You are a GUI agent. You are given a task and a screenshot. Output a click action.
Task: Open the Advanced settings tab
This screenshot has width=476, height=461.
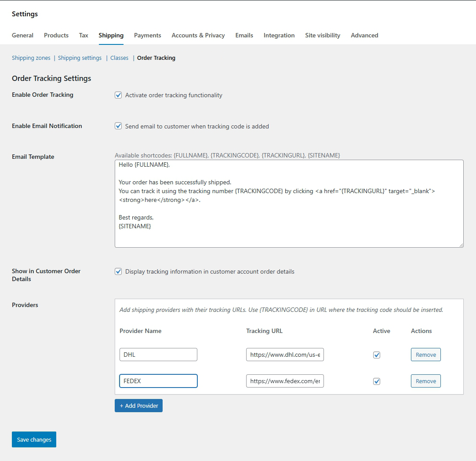point(364,35)
